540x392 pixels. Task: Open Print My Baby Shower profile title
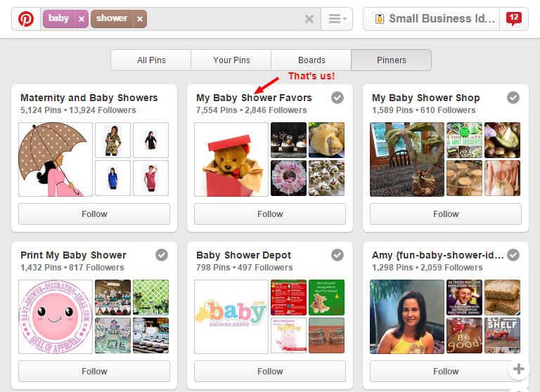(73, 255)
